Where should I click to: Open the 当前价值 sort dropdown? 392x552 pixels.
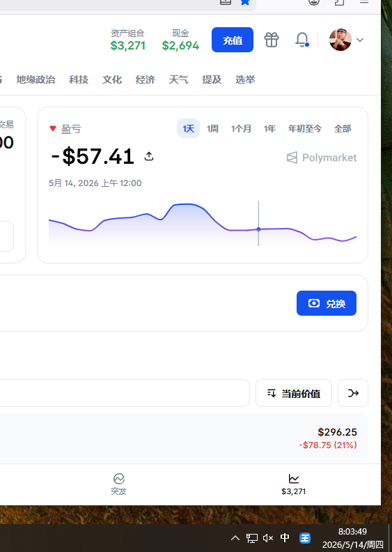[x=294, y=393]
